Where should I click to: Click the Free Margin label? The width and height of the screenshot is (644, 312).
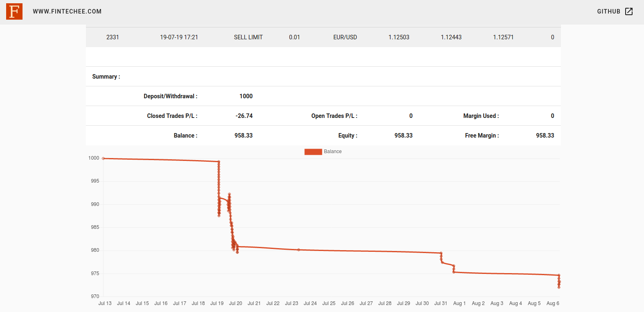click(482, 136)
